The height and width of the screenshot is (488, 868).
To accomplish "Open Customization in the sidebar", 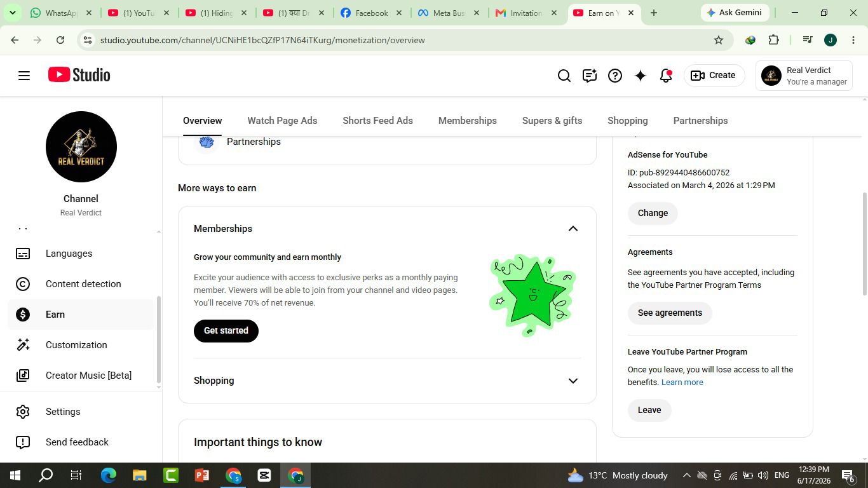I will (x=81, y=345).
